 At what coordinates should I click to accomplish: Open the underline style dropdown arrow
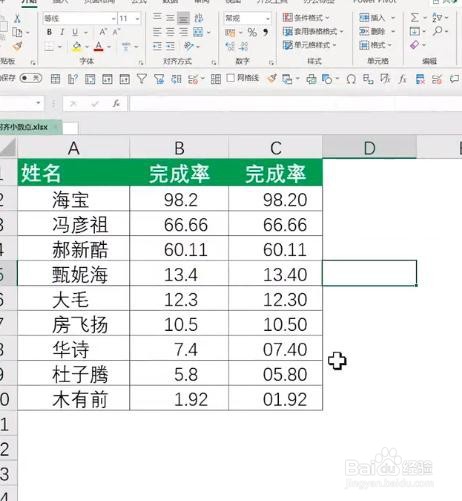coord(86,33)
